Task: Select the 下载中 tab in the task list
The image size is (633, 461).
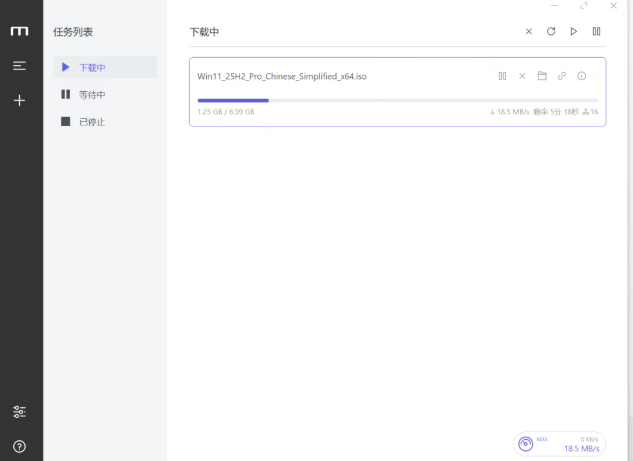Action: click(x=92, y=67)
